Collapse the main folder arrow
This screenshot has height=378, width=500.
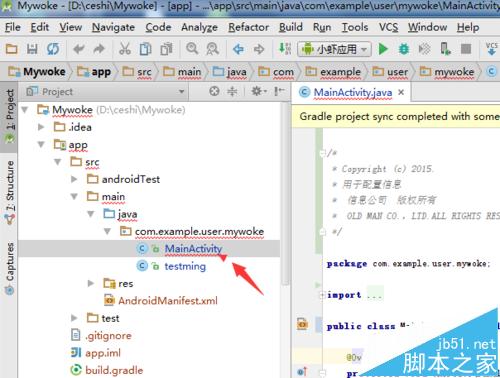coord(74,196)
